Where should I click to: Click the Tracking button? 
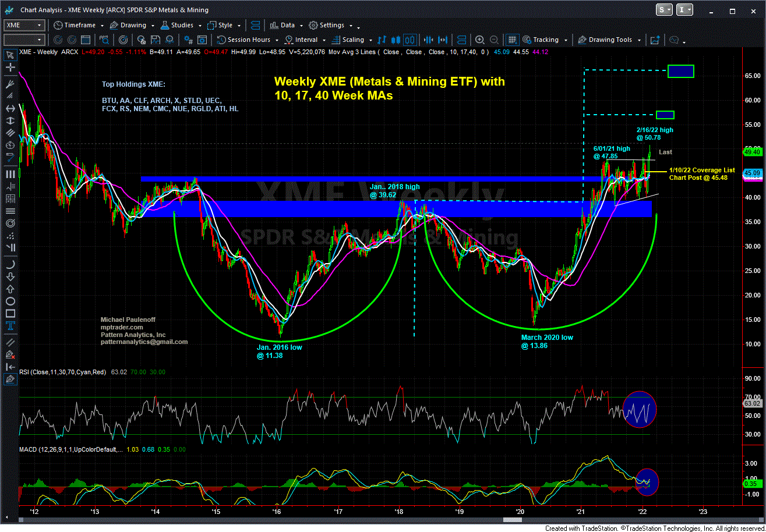(x=541, y=40)
